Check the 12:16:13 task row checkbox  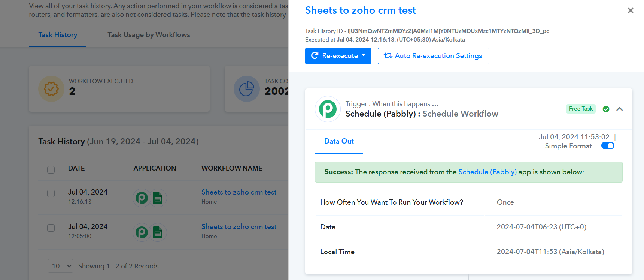click(x=51, y=193)
